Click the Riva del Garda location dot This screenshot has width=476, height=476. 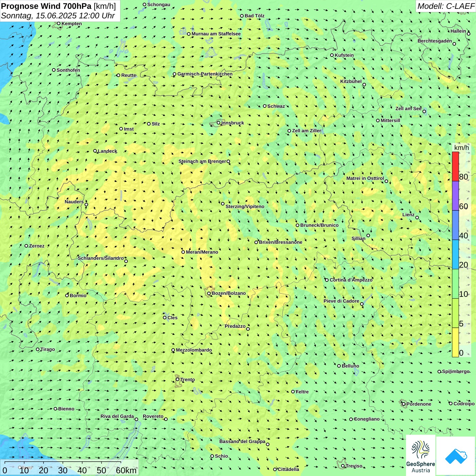pos(137,419)
